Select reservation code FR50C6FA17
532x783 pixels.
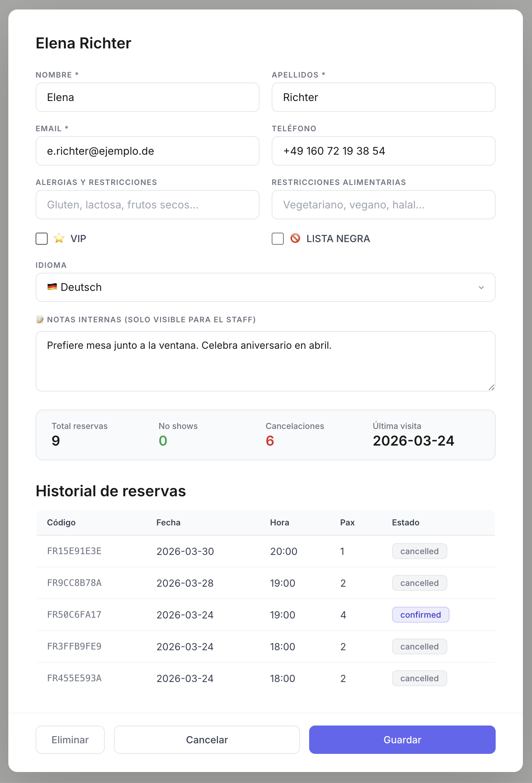tap(74, 615)
